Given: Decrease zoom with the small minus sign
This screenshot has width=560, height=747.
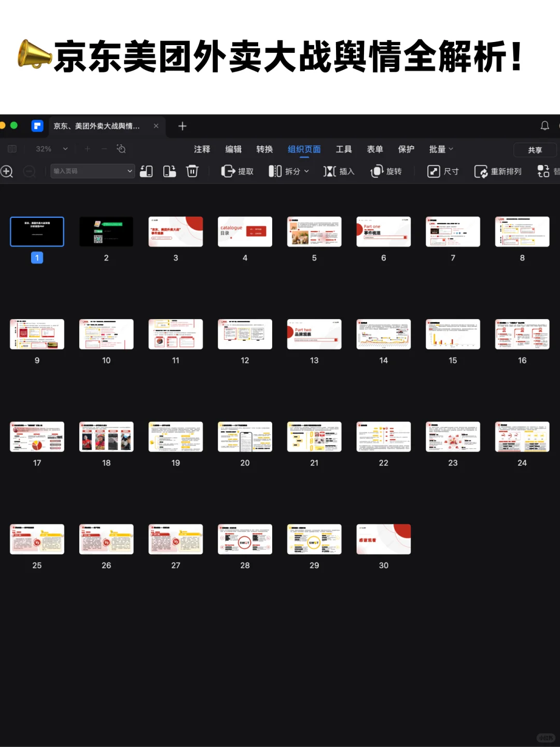Looking at the screenshot, I should [104, 149].
